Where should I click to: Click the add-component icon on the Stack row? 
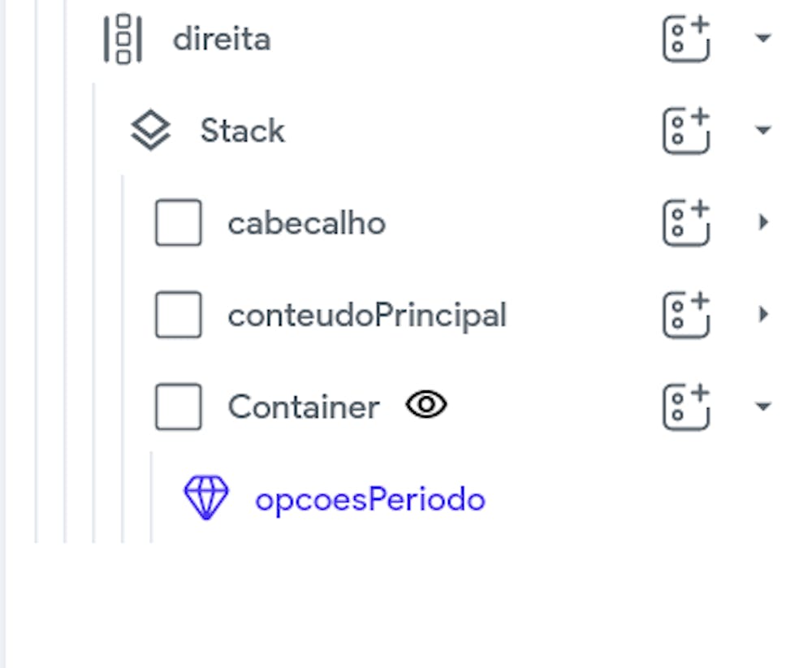pos(685,129)
